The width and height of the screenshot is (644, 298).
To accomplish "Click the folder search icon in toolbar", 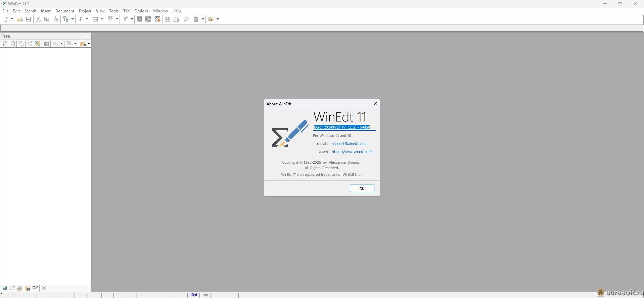I will (x=211, y=19).
